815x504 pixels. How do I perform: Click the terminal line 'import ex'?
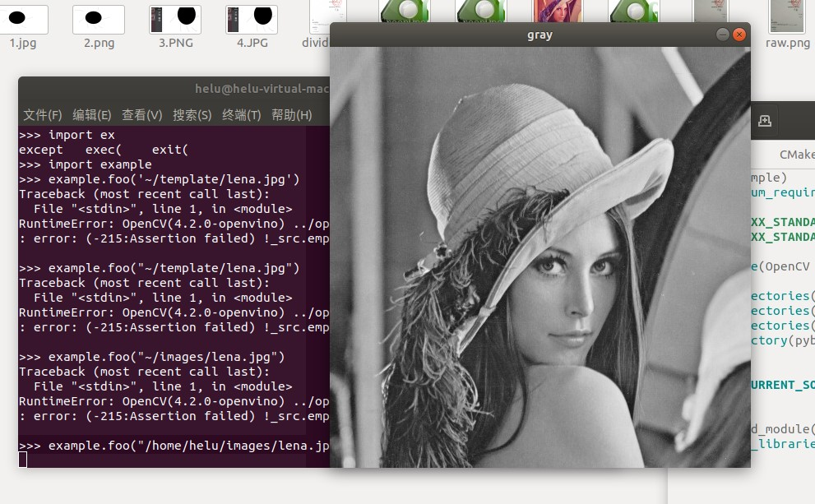[67, 135]
